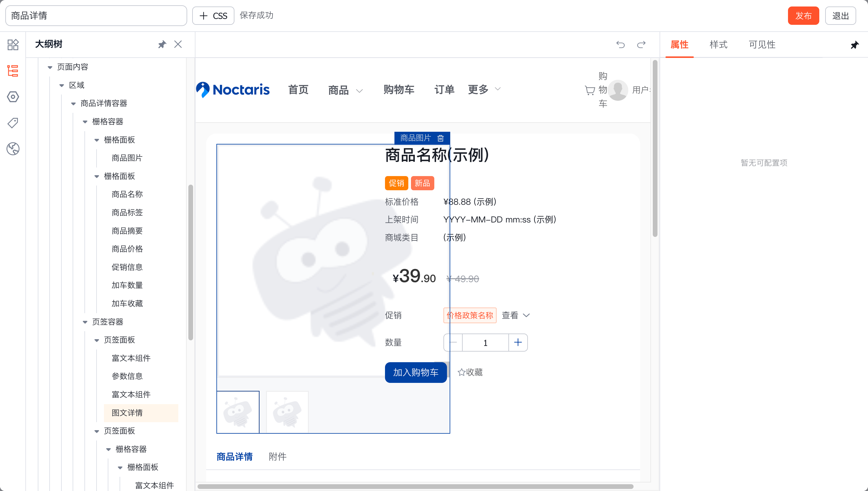Click the redo arrow icon
This screenshot has height=491, width=868.
coord(641,45)
